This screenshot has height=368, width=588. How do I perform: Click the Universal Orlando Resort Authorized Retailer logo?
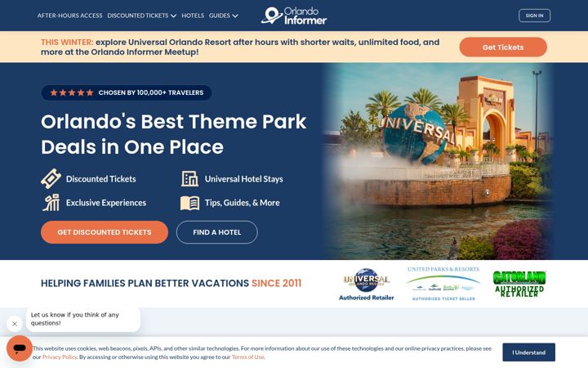(367, 285)
